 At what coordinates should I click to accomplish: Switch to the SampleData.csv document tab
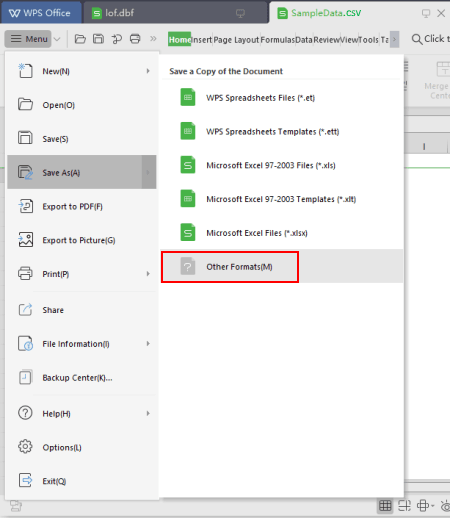click(x=359, y=13)
